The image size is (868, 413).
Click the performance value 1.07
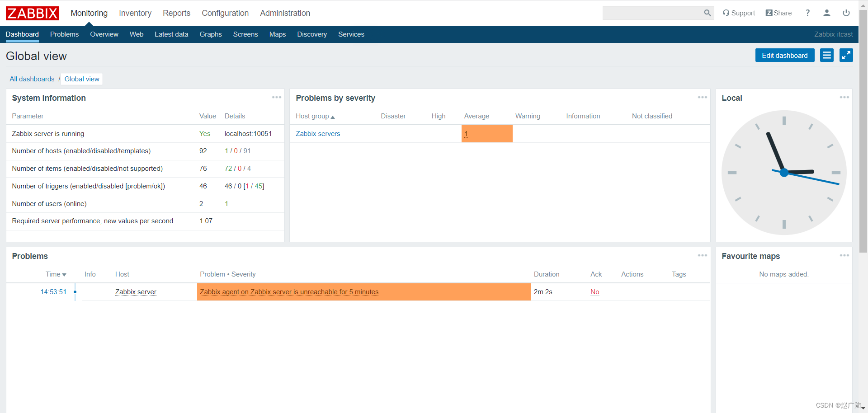206,221
